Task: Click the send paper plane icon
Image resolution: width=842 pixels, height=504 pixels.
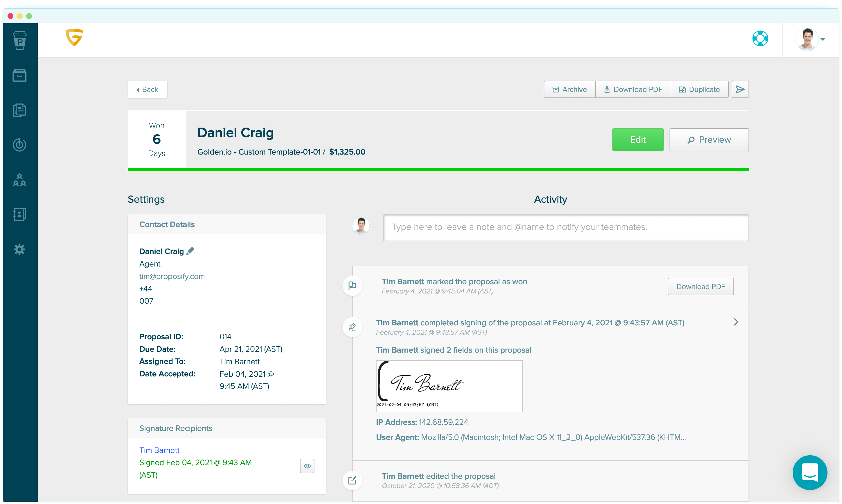Action: 740,89
